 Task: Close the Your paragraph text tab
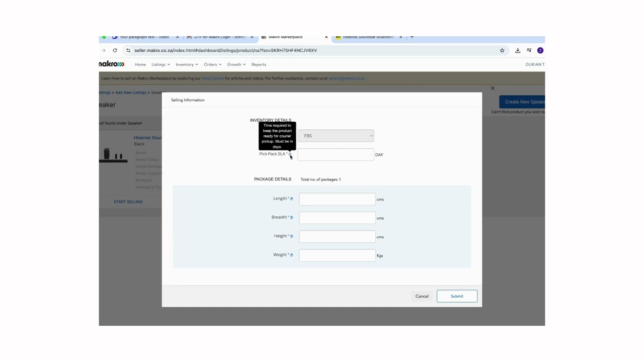[x=177, y=37]
